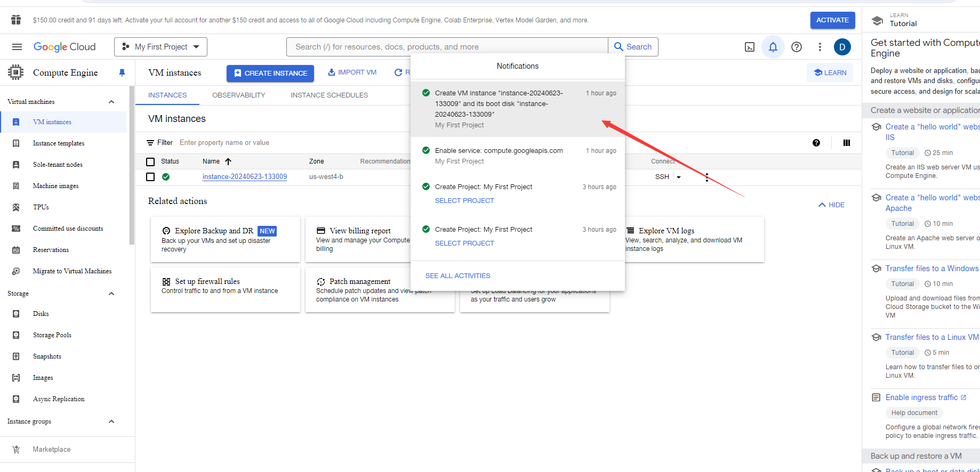The width and height of the screenshot is (980, 472).
Task: Click the Filter property name field
Action: coord(224,143)
